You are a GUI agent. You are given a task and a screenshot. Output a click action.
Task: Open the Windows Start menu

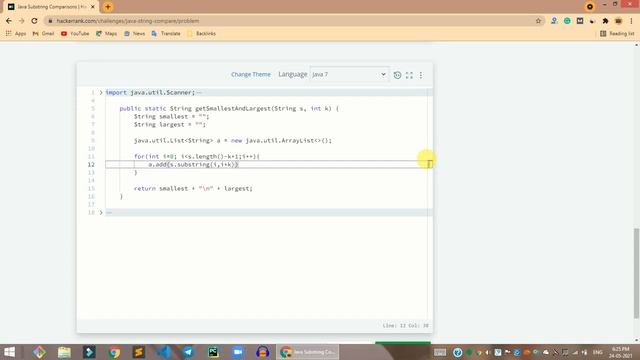pos(9,352)
